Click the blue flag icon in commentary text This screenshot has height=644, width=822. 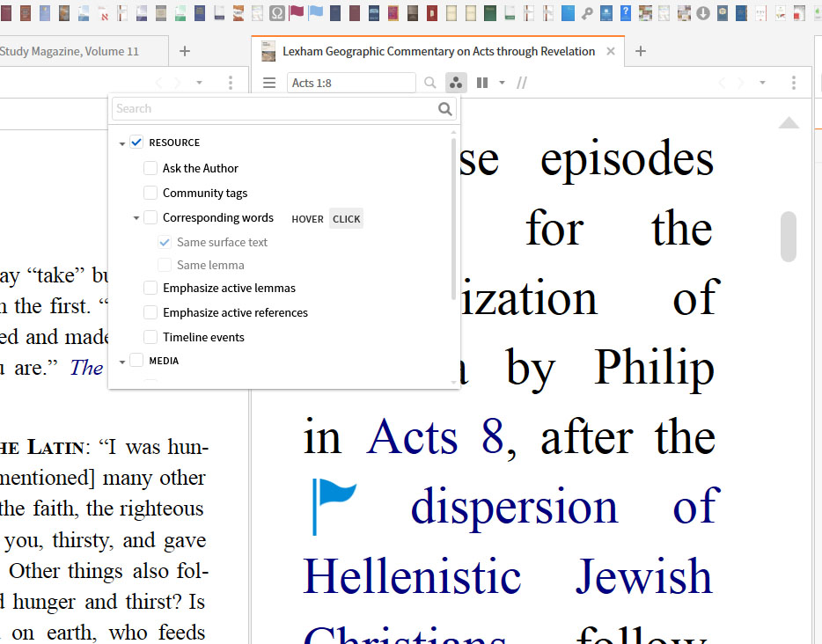pyautogui.click(x=334, y=506)
